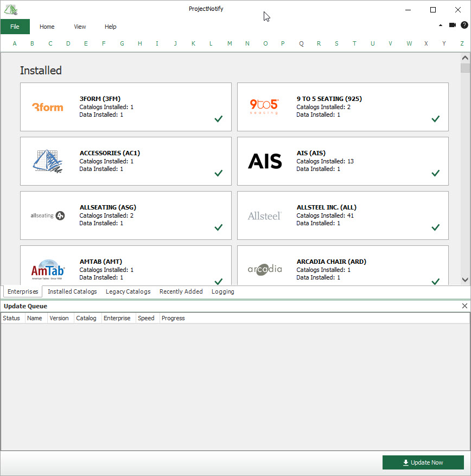Click the scroll up arrow of enterprise list
This screenshot has width=471, height=476.
pos(465,58)
